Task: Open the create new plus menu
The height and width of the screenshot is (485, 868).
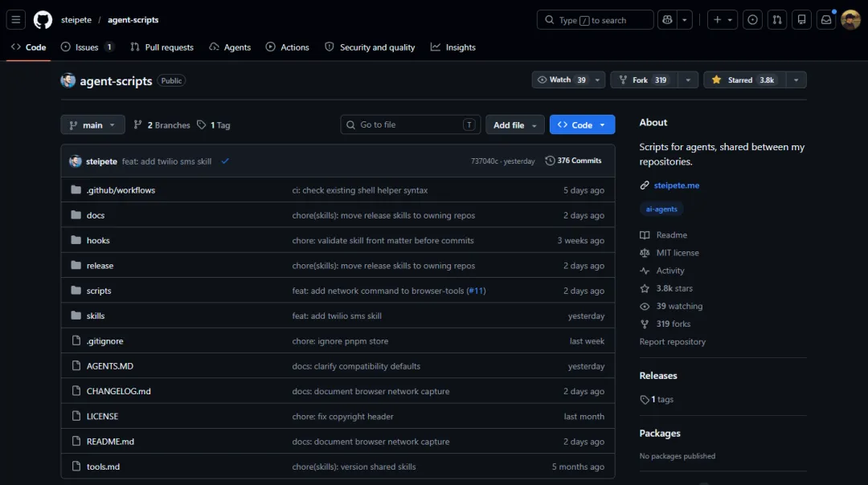Action: pos(723,20)
